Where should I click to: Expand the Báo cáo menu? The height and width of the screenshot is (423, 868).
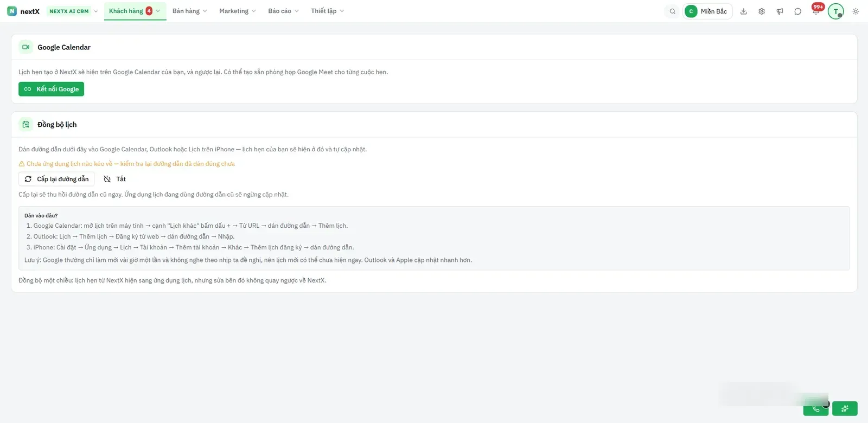283,11
